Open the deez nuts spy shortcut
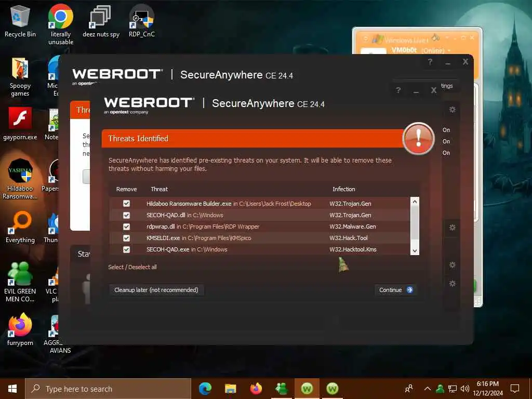 tap(101, 21)
